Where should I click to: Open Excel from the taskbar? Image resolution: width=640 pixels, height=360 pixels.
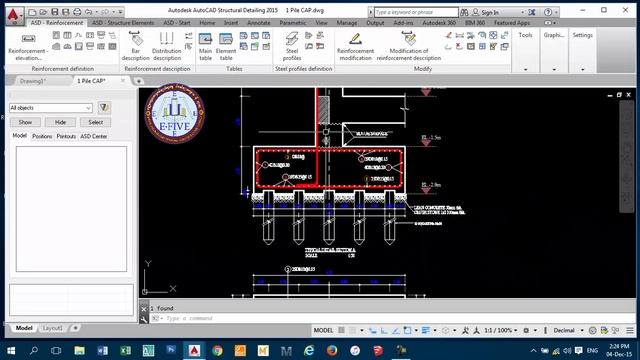click(125, 350)
